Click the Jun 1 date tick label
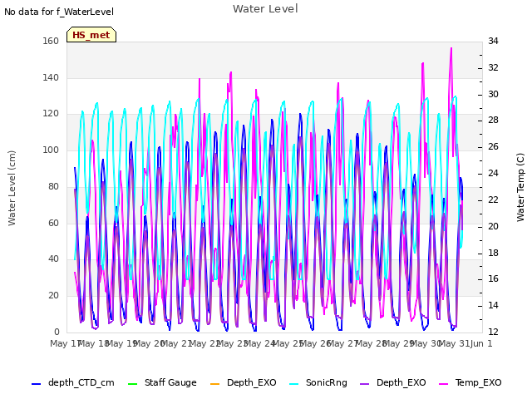Screen dimensions: 532x399 (481, 343)
